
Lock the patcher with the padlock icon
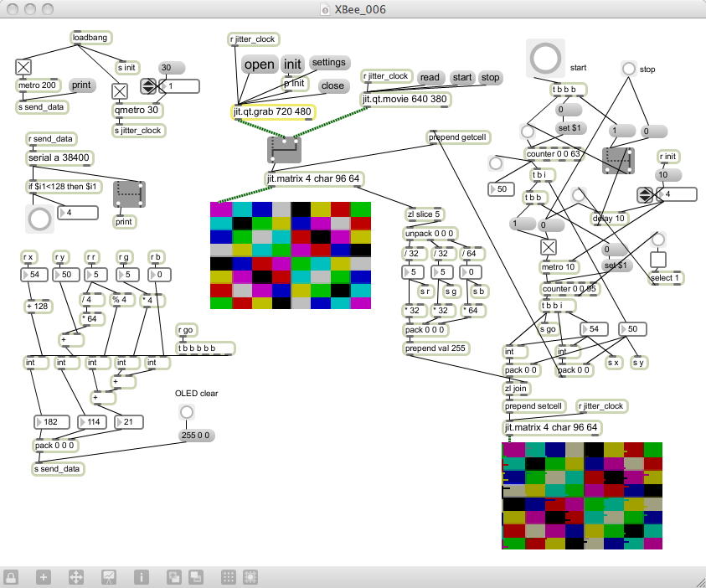(11, 577)
